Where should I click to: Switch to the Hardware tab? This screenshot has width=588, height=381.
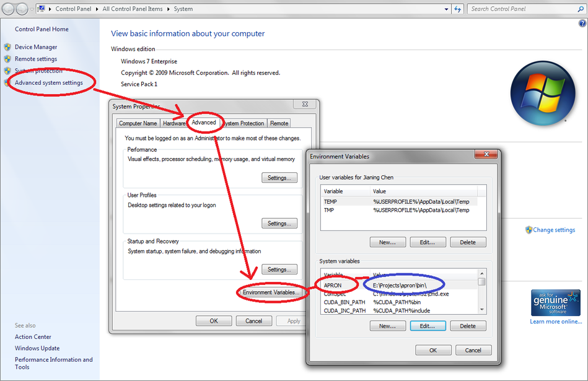pos(174,123)
